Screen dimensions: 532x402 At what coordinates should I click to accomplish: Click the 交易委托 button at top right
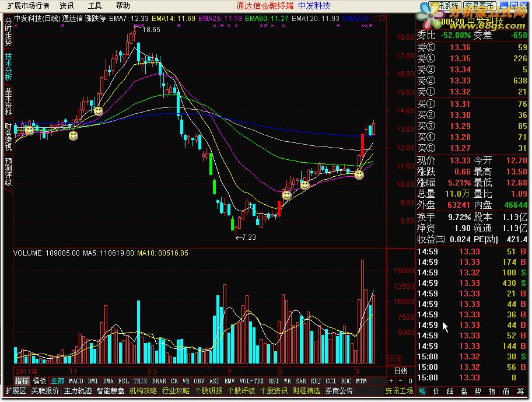coord(479,5)
